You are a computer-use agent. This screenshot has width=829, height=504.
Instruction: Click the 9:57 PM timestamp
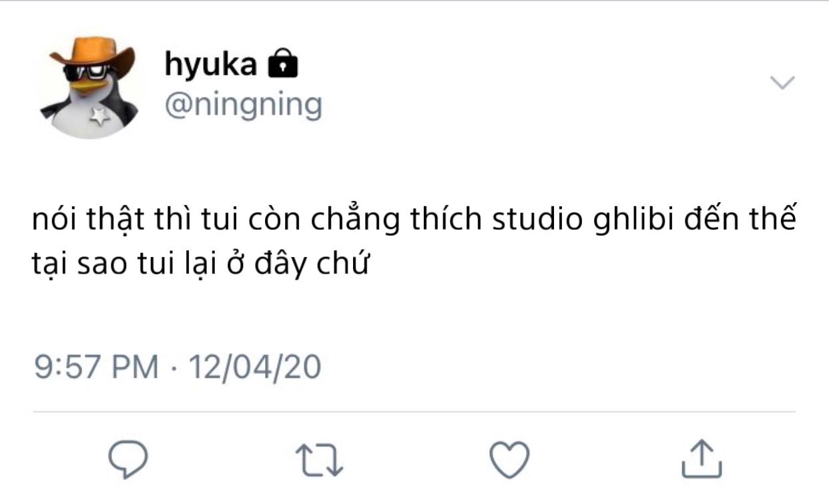[x=97, y=367]
